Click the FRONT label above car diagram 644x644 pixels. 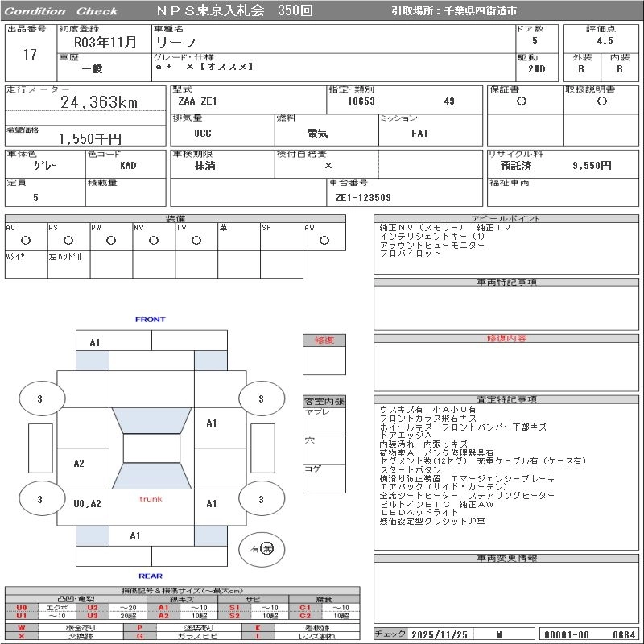[x=151, y=319]
